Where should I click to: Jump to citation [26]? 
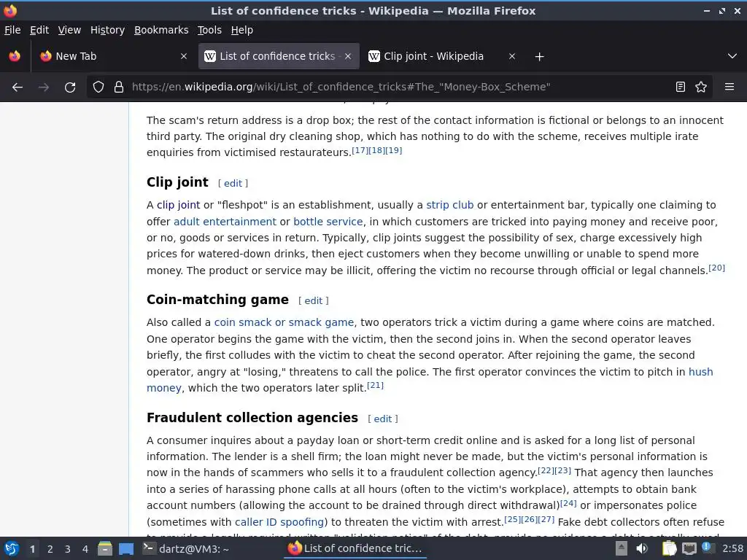pos(530,519)
